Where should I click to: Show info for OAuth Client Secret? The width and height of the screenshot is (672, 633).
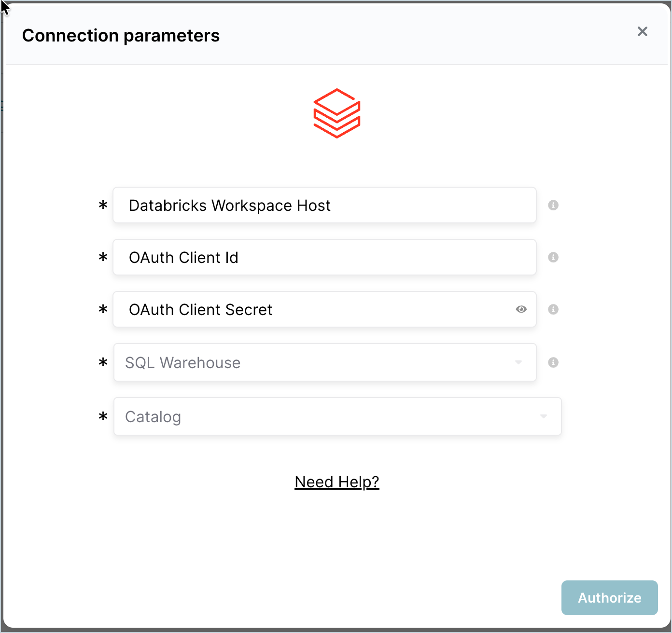click(x=553, y=309)
